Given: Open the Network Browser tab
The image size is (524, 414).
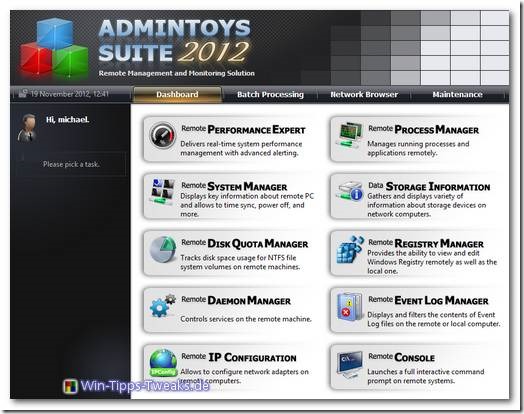Looking at the screenshot, I should 364,95.
